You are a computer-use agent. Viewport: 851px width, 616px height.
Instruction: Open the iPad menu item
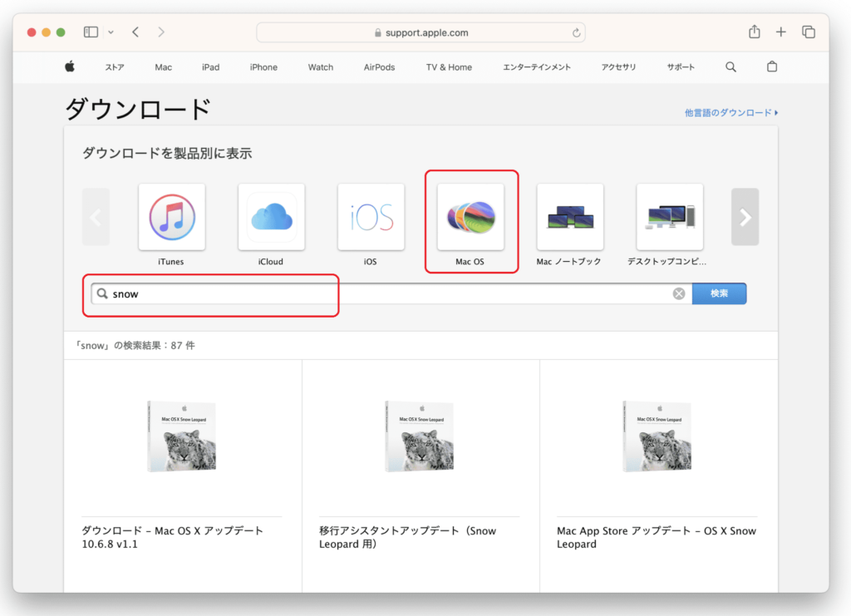pos(210,67)
